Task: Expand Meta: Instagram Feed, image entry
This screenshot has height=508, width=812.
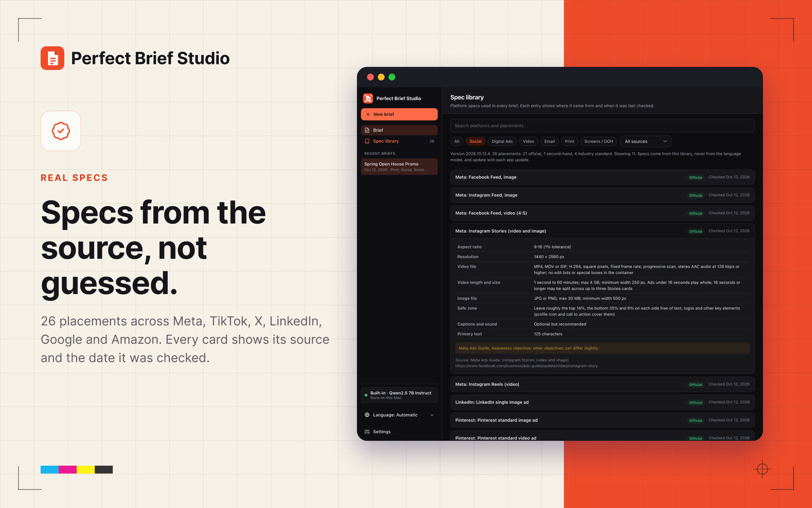Action: click(x=602, y=195)
